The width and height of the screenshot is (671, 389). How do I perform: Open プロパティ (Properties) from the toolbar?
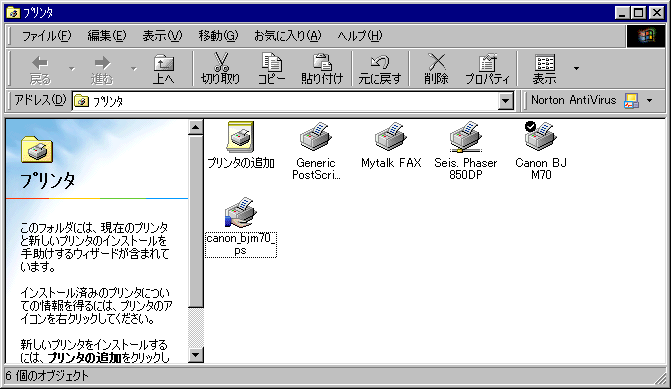pos(487,69)
